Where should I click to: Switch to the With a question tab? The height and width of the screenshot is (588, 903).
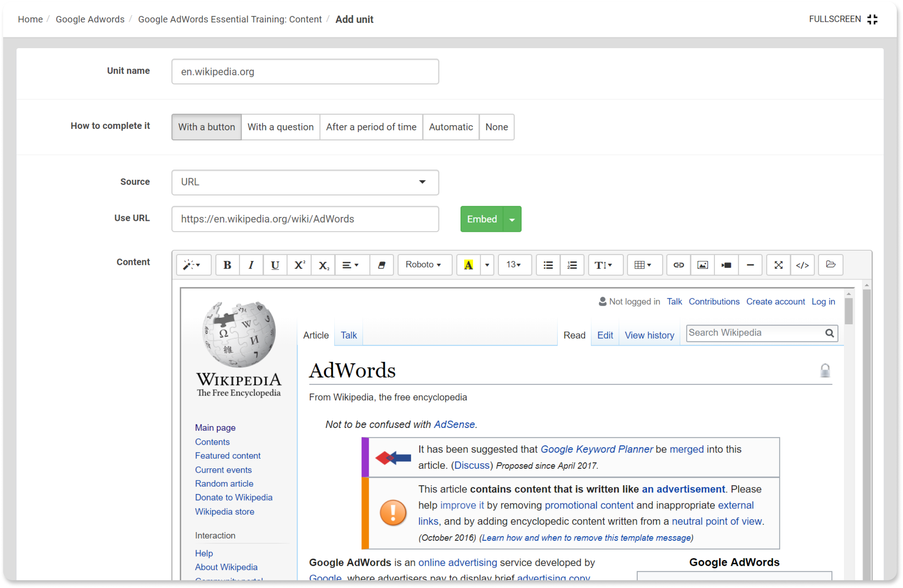280,127
